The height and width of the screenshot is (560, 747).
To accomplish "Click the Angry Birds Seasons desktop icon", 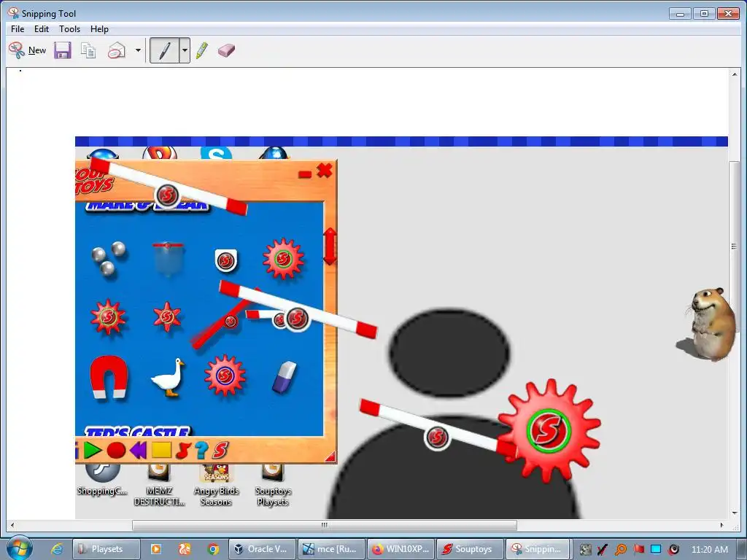I will coord(216,484).
